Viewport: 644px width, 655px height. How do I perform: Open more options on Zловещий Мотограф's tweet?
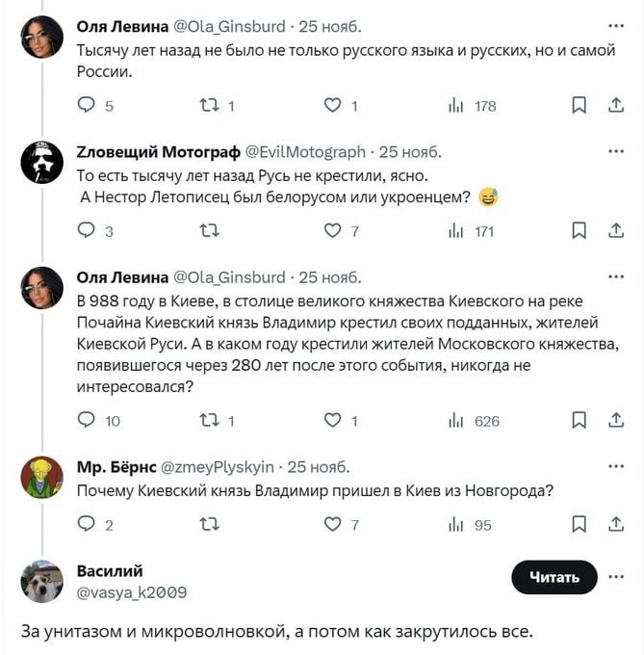(615, 151)
